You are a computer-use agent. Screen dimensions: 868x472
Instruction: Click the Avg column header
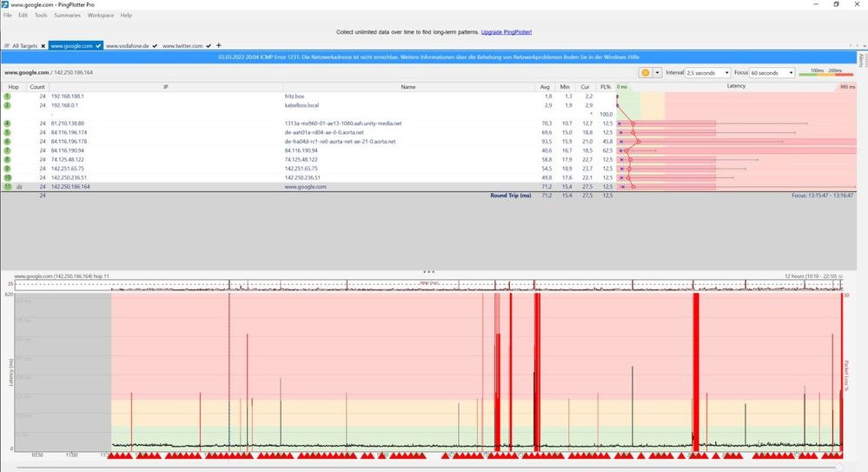[x=545, y=87]
